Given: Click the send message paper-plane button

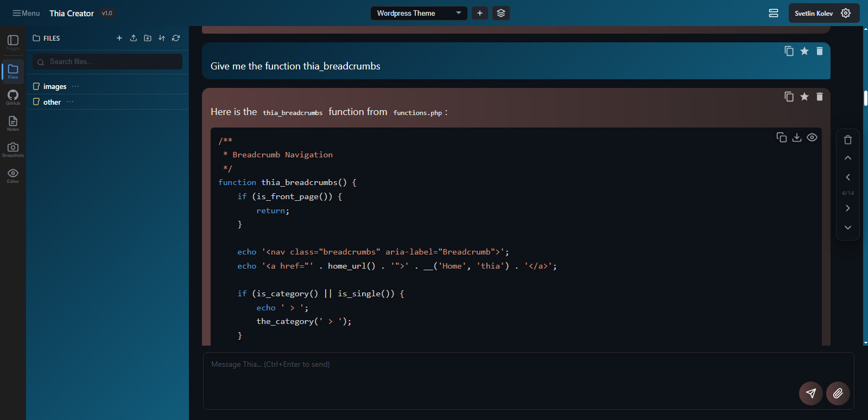Looking at the screenshot, I should coord(810,393).
